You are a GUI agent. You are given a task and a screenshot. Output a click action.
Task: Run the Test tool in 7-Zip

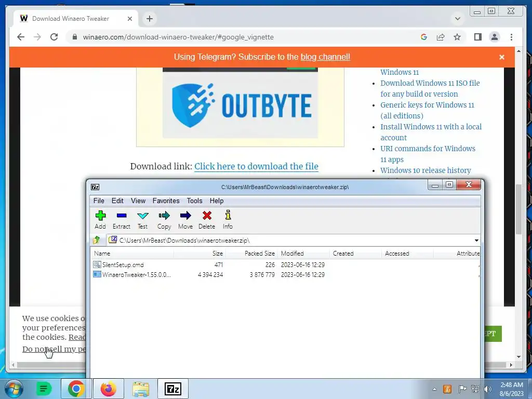pyautogui.click(x=142, y=216)
